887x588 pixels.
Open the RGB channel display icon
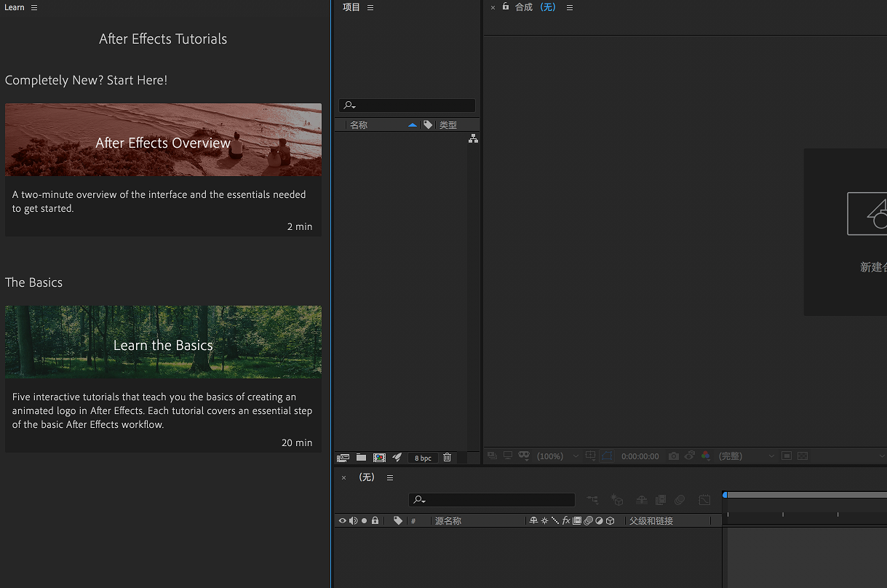point(706,456)
